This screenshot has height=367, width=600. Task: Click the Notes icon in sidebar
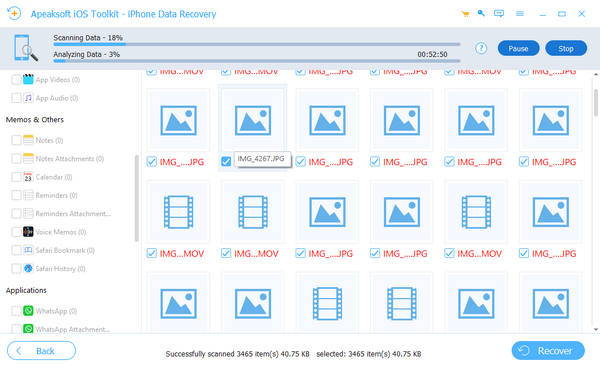pos(28,140)
